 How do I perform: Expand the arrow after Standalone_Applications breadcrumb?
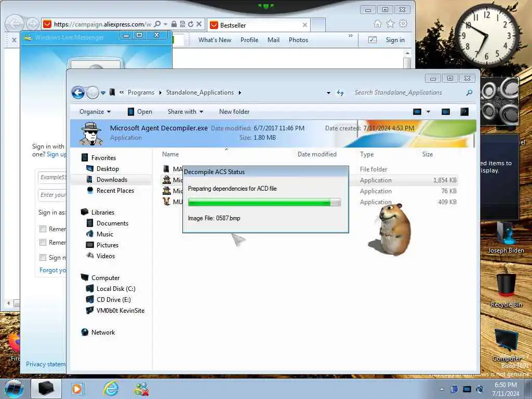240,92
